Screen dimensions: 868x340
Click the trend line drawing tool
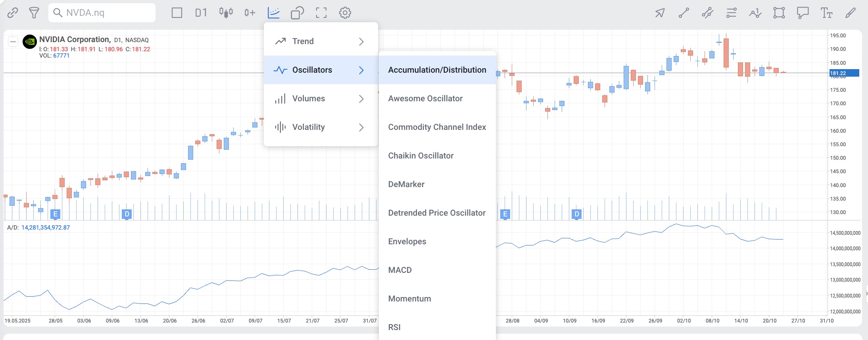click(x=684, y=13)
